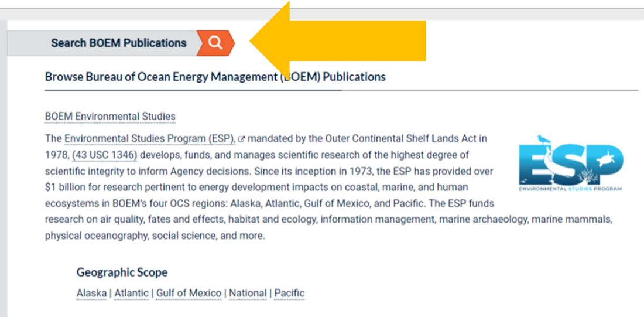Select the Alaska geographic scope link
The width and height of the screenshot is (644, 317).
coord(91,293)
